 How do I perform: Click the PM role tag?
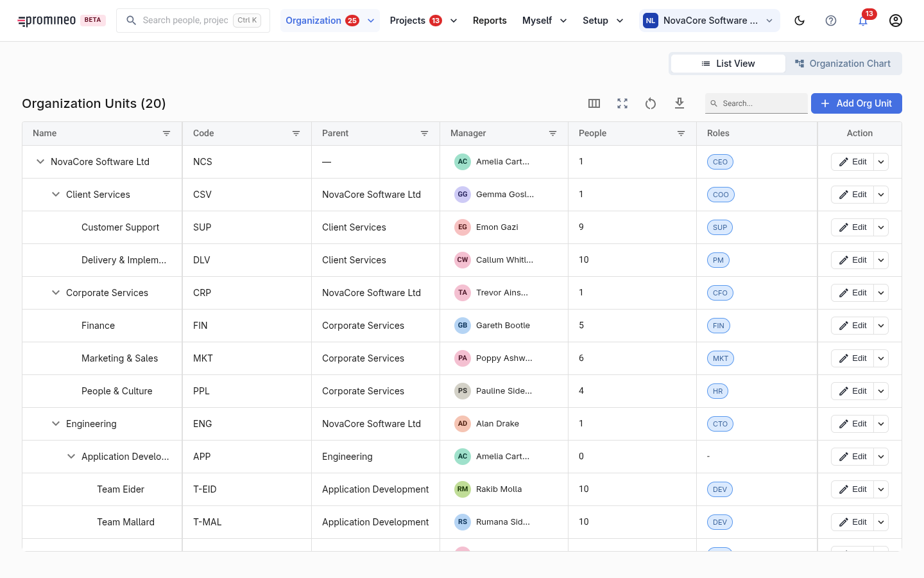(718, 260)
